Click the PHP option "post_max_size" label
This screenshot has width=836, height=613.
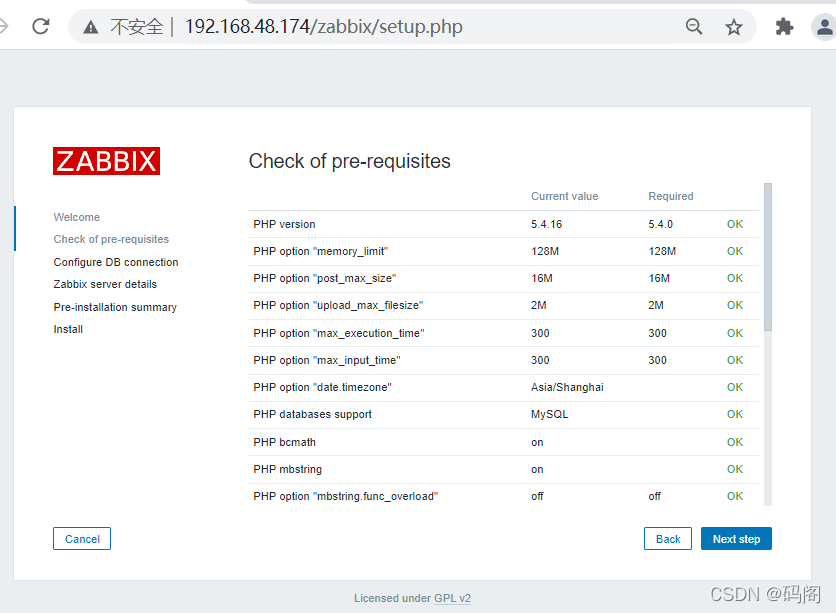[x=325, y=278]
